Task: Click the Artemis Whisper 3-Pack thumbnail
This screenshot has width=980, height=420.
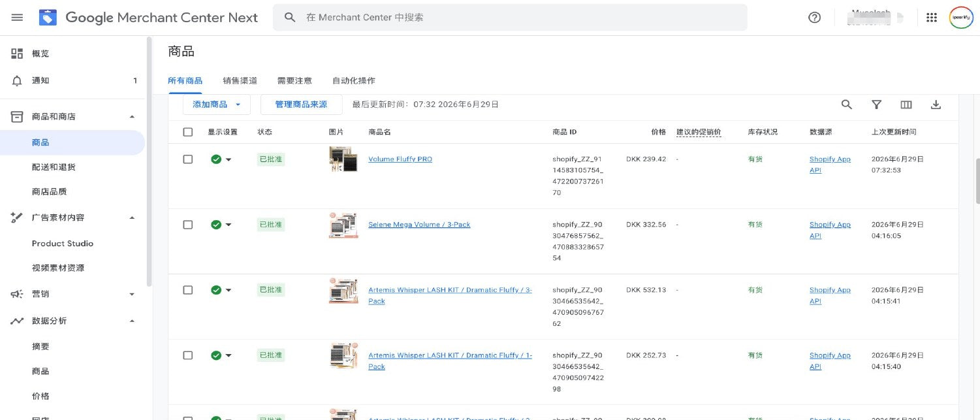Action: (x=343, y=290)
